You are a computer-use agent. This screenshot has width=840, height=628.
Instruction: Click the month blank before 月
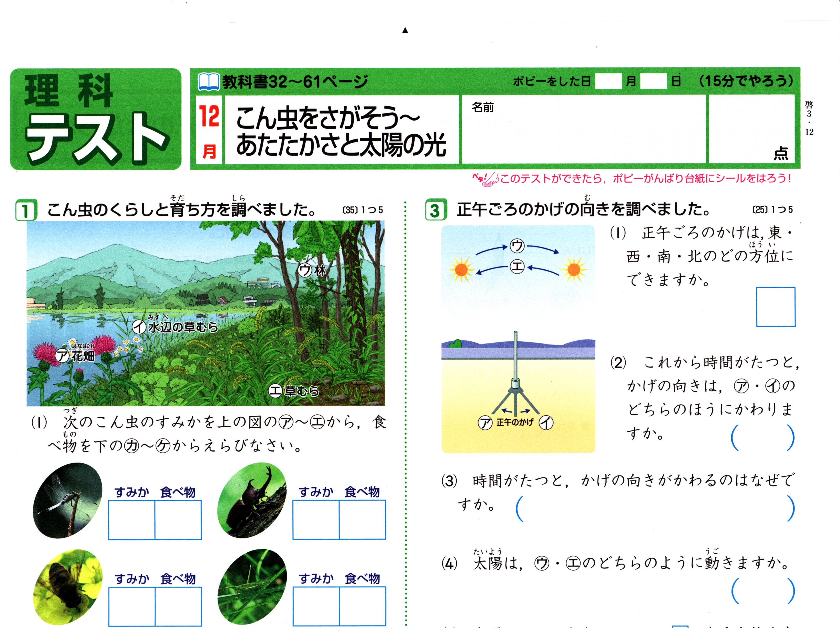pos(608,81)
